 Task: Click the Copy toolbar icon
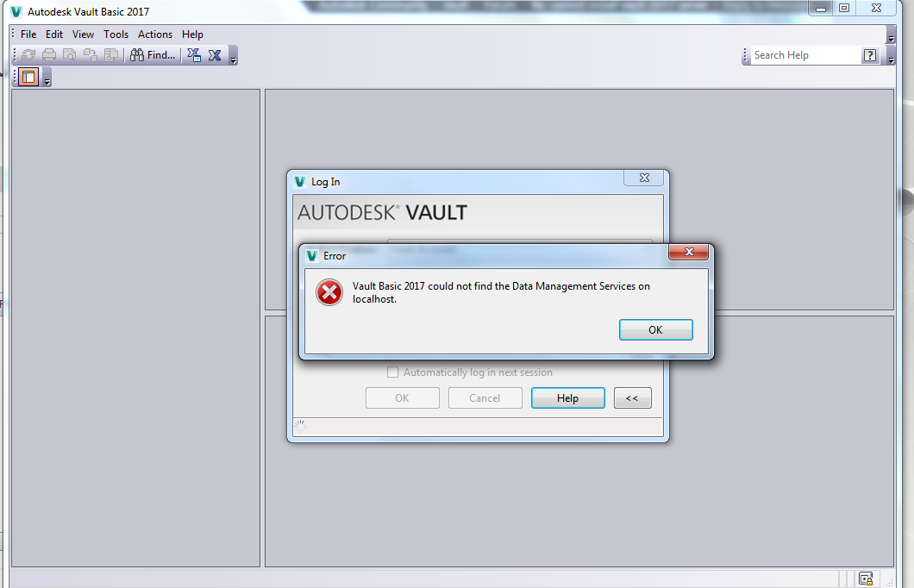pos(90,54)
